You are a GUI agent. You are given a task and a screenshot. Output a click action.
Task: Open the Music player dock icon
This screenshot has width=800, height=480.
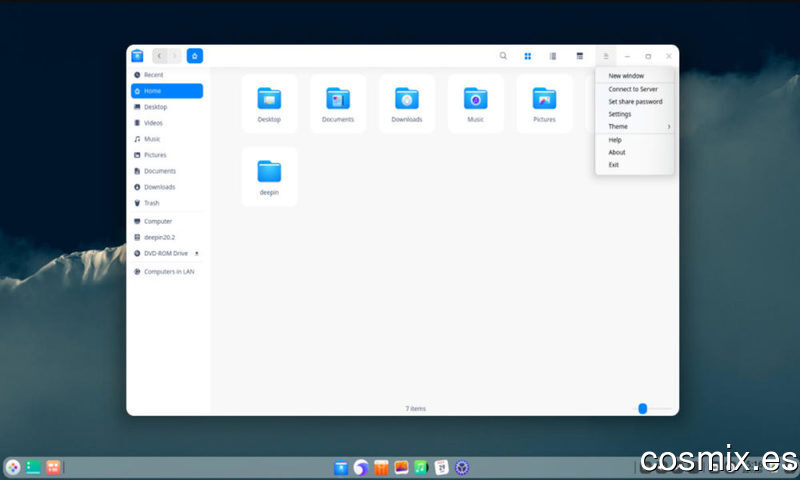421,467
